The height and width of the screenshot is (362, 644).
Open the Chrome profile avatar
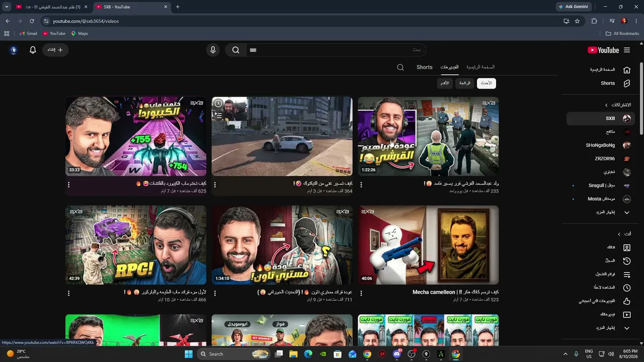click(624, 21)
